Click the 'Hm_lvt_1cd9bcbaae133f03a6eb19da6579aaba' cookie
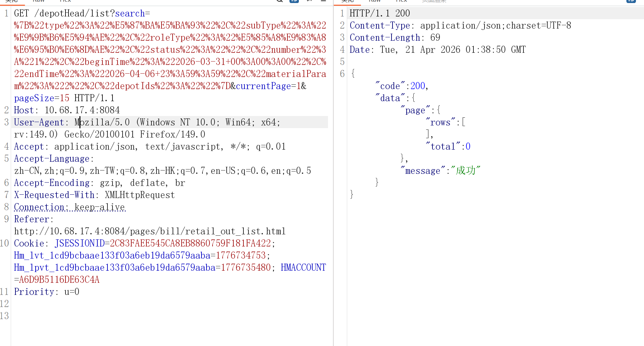 point(112,256)
